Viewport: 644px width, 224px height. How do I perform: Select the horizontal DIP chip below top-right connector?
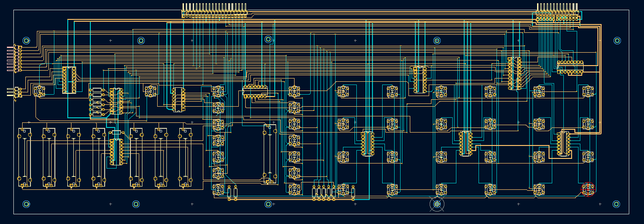pos(570,67)
